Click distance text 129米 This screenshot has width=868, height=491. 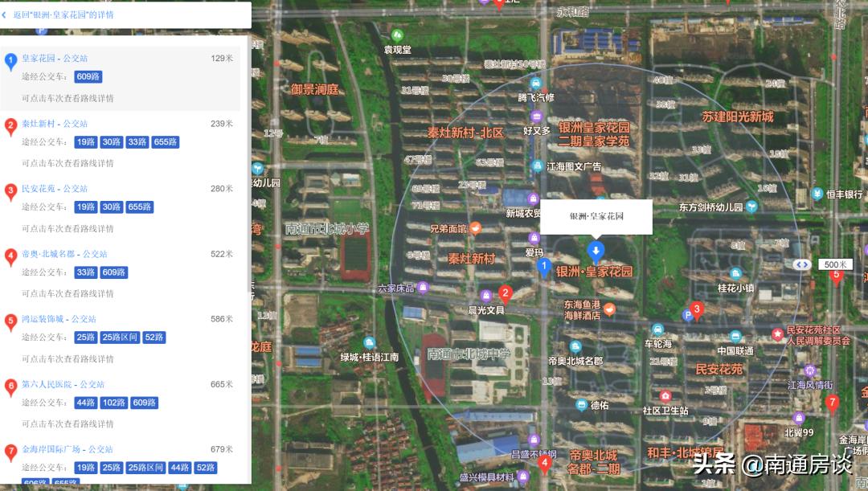pos(222,58)
